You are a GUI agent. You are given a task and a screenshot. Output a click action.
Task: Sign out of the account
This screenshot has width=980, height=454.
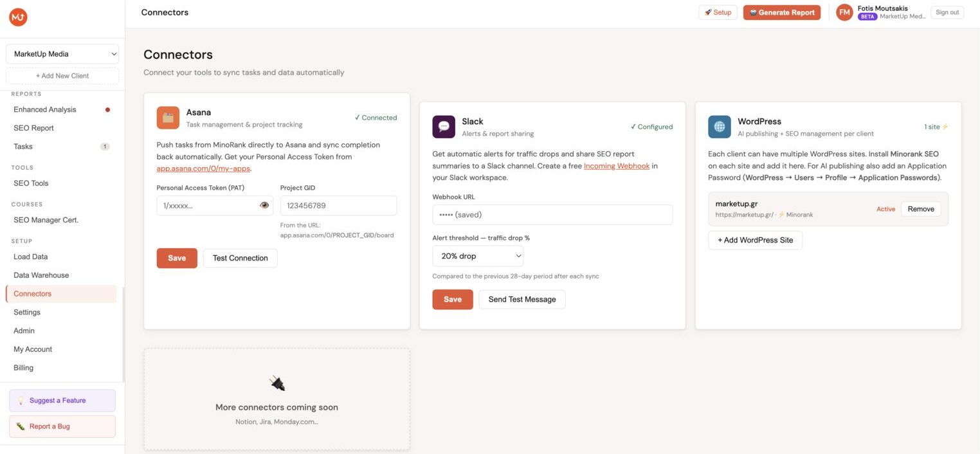pyautogui.click(x=947, y=12)
